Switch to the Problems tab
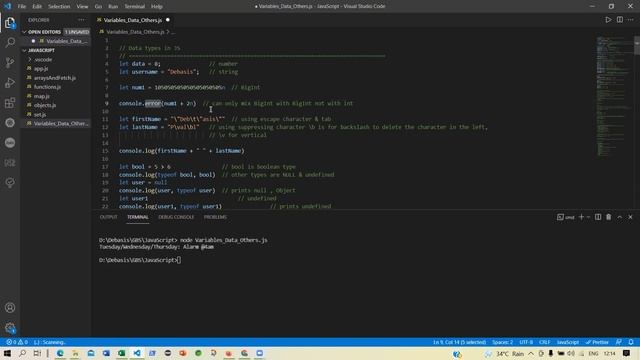The height and width of the screenshot is (360, 640). (215, 217)
